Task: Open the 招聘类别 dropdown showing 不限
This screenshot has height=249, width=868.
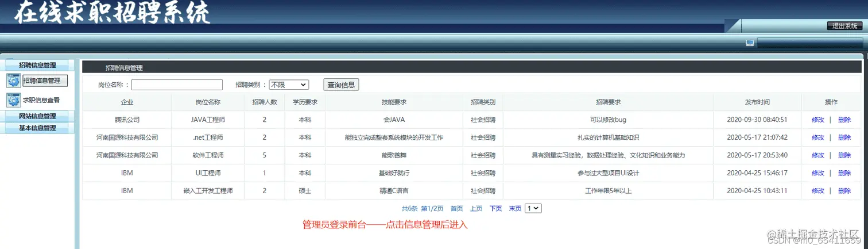Action: tap(289, 85)
